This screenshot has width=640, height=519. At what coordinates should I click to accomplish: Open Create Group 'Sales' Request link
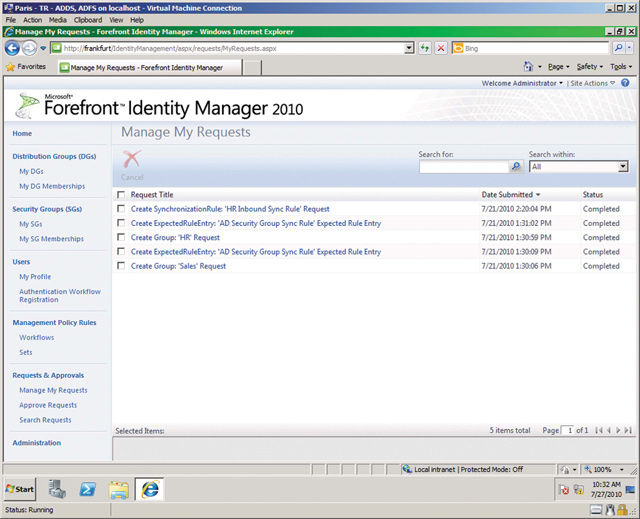click(x=178, y=266)
